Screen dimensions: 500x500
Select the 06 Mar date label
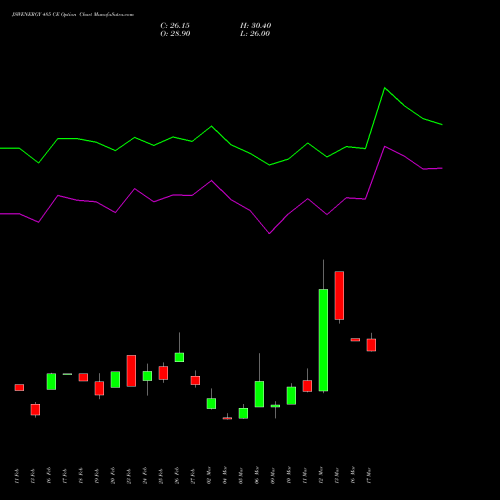[257, 476]
